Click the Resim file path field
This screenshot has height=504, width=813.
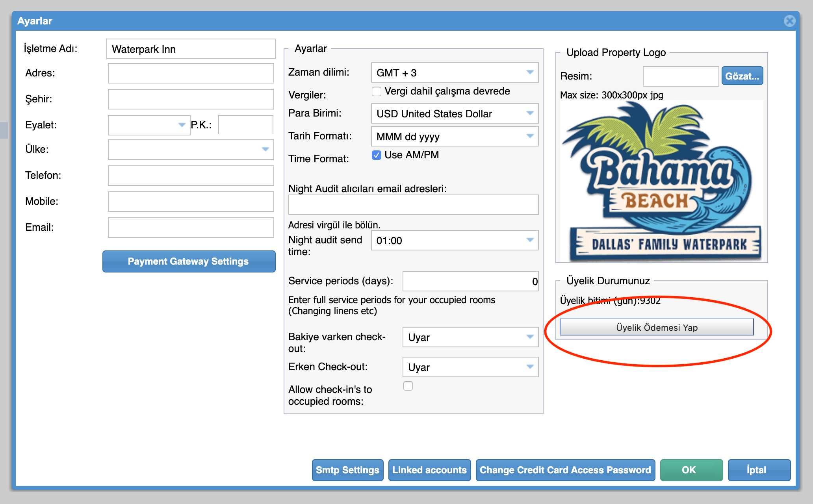point(681,76)
